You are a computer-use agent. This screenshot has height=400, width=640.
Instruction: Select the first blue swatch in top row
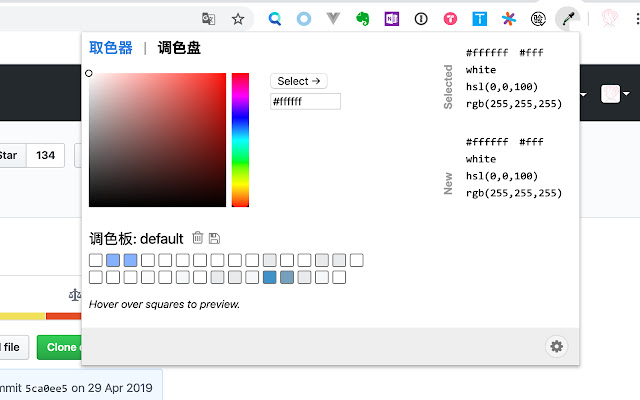click(x=113, y=260)
